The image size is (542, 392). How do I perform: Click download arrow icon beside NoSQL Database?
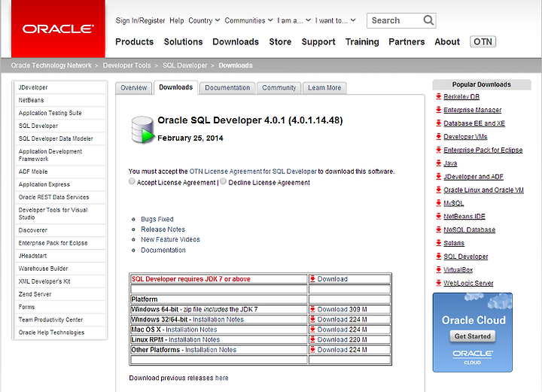point(439,229)
